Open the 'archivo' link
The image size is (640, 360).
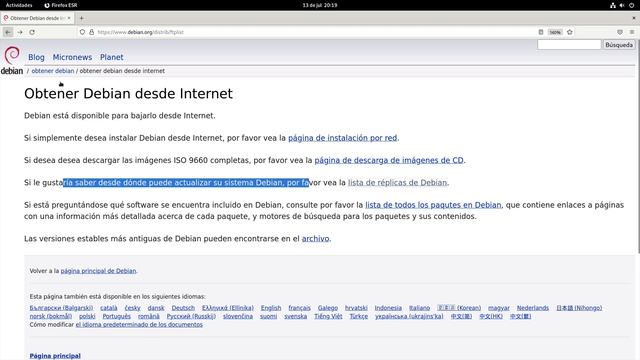315,238
